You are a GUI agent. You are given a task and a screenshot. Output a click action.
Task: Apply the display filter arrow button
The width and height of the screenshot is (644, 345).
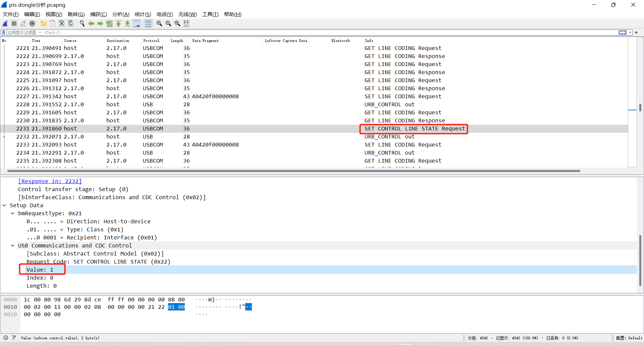point(623,33)
